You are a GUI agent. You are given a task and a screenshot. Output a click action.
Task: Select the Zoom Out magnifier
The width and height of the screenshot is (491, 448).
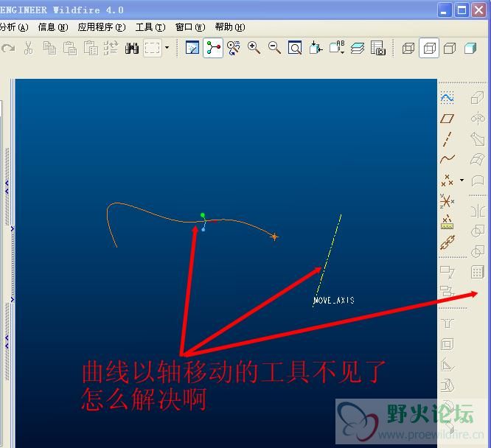tap(275, 48)
